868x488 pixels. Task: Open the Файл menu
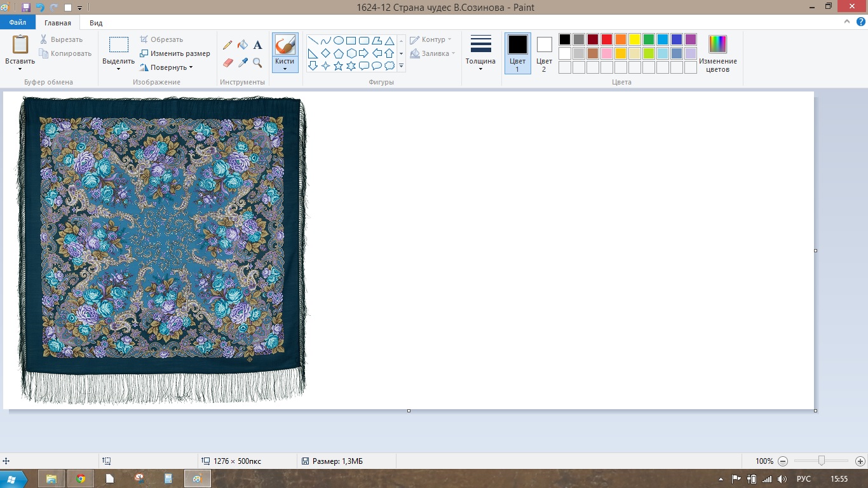click(x=18, y=23)
